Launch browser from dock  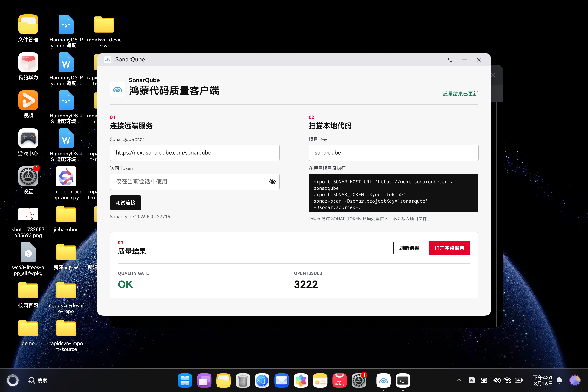pos(262,381)
